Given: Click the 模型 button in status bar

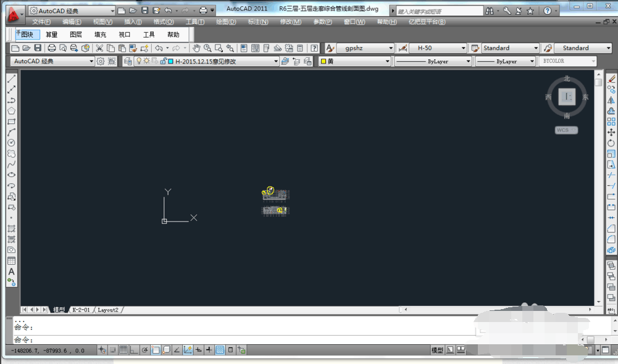Looking at the screenshot, I should 437,350.
